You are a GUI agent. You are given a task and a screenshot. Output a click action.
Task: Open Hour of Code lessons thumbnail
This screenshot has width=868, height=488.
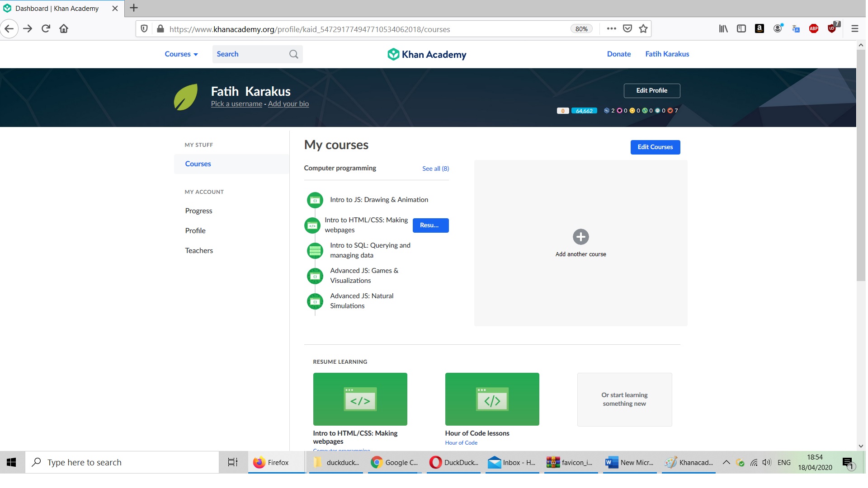tap(492, 399)
